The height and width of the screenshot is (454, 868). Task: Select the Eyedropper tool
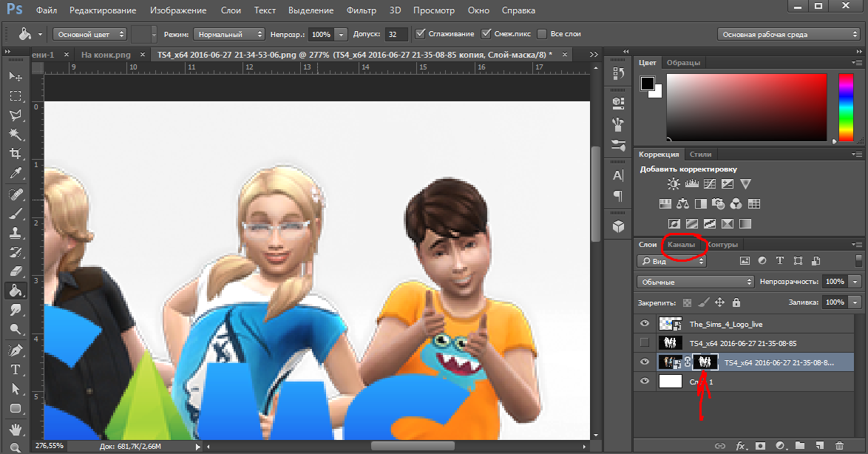pyautogui.click(x=16, y=173)
